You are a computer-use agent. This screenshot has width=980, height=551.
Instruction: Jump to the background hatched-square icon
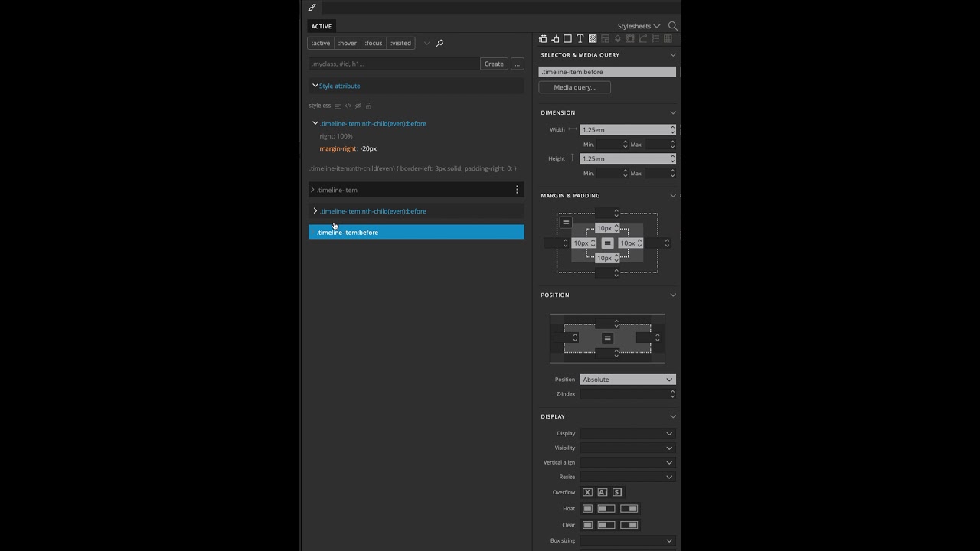[593, 38]
